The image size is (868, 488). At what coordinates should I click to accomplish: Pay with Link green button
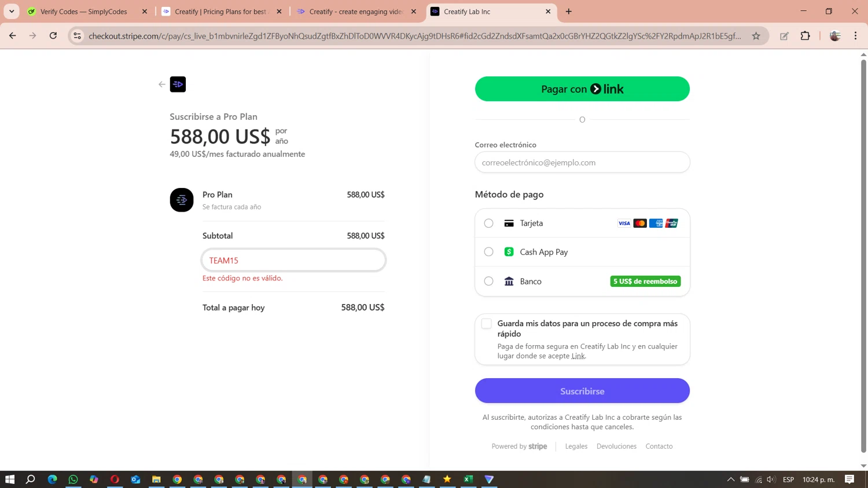pos(582,89)
